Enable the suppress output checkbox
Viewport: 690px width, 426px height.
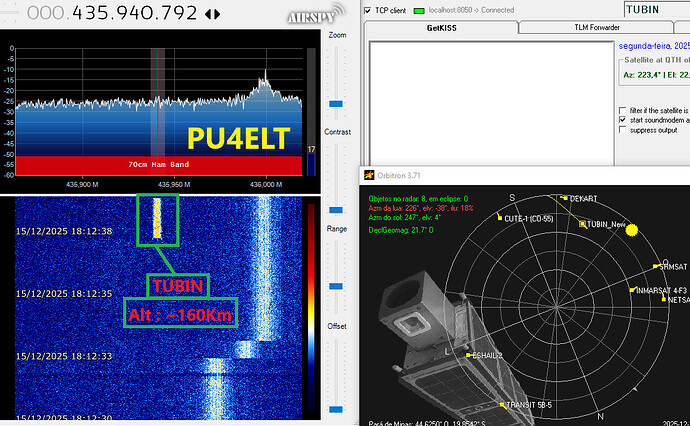pyautogui.click(x=622, y=130)
